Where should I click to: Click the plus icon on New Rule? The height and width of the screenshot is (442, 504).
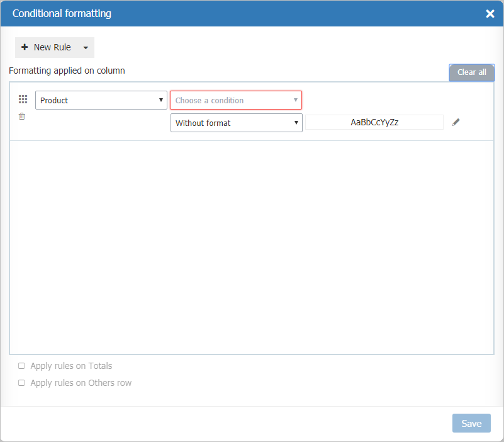point(25,47)
